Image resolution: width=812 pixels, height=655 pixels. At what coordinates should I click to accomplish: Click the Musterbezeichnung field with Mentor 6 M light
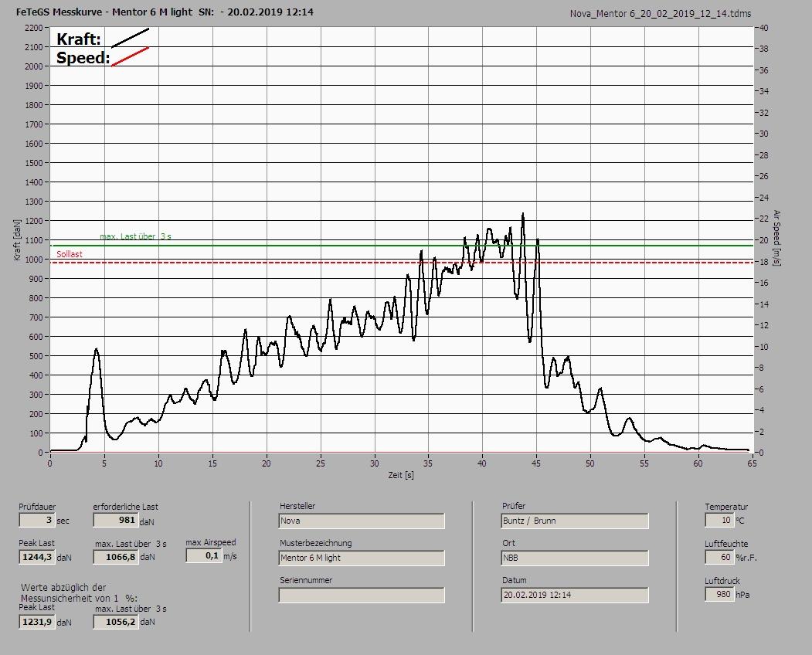362,558
